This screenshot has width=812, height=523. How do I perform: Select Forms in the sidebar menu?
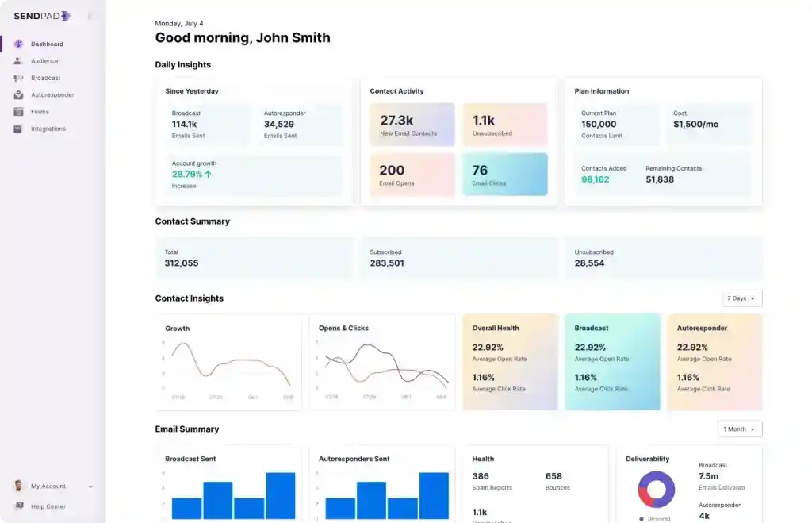[x=40, y=112]
